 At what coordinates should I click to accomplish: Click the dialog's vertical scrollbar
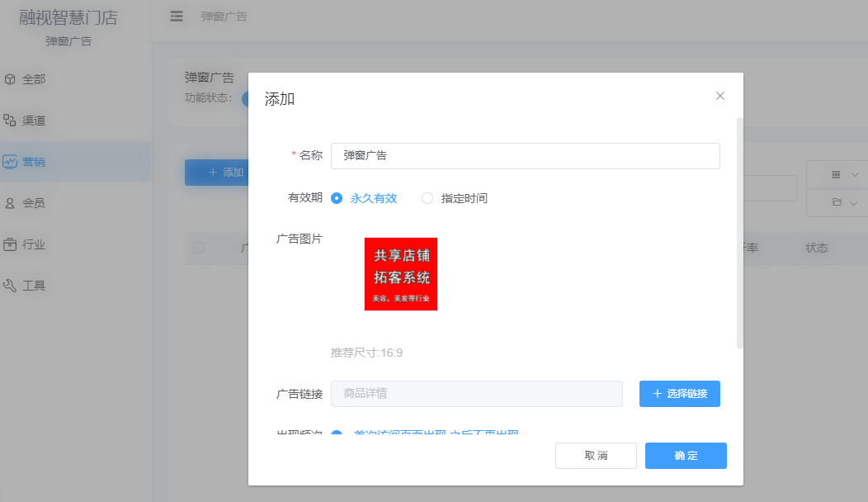pyautogui.click(x=739, y=233)
